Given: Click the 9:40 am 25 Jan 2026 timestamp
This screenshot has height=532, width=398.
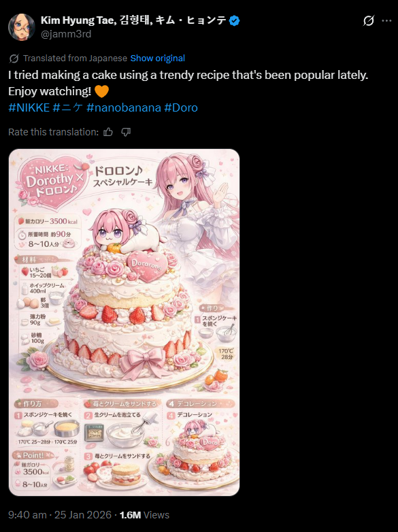Looking at the screenshot, I should click(60, 515).
